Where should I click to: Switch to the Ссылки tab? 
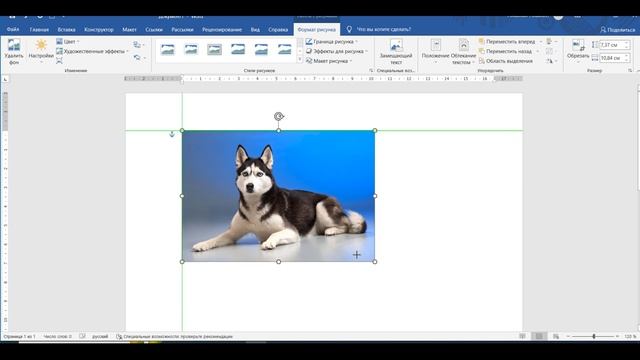154,29
